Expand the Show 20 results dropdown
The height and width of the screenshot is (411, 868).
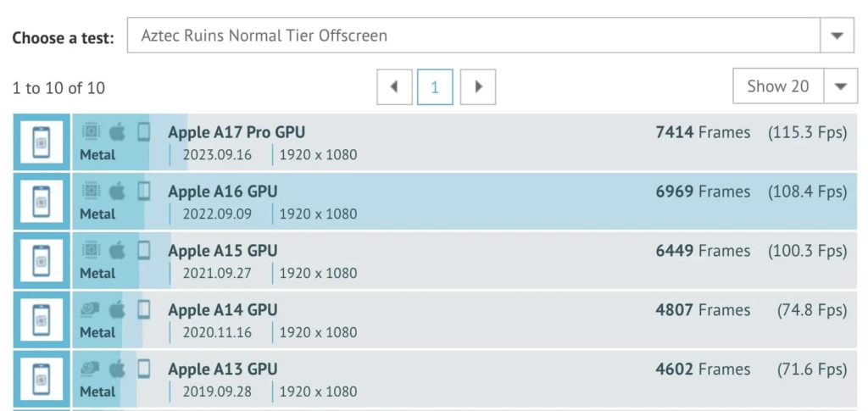click(841, 86)
